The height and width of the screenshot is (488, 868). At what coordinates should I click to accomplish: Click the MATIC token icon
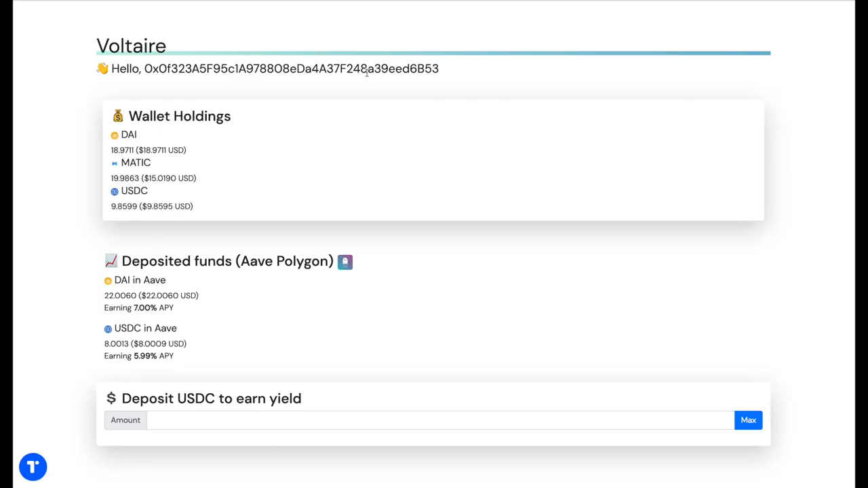point(115,163)
